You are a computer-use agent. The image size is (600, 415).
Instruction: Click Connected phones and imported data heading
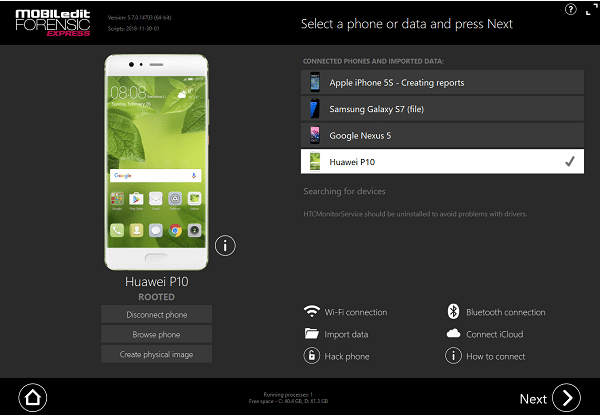(x=373, y=61)
